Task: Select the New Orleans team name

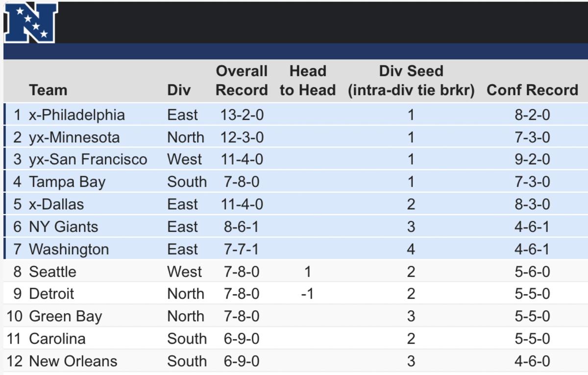Action: pyautogui.click(x=73, y=361)
